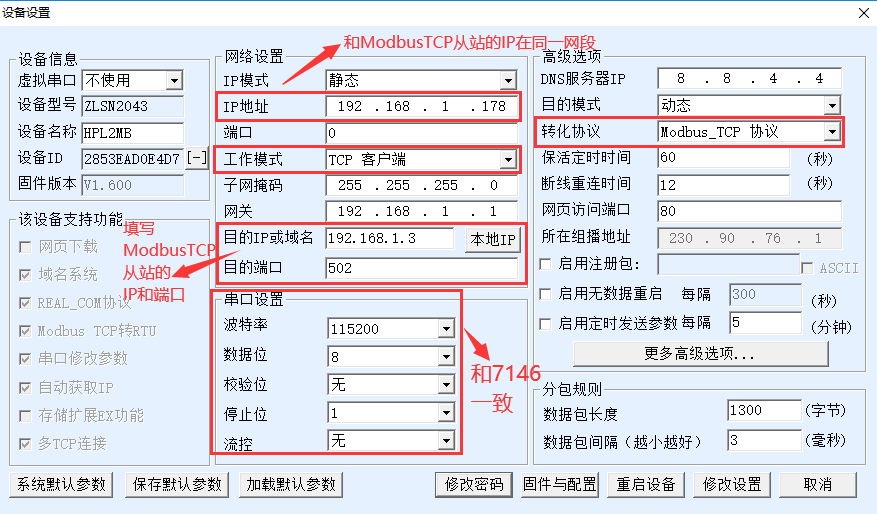Click the 修改密码 button
Screen dimensions: 877x514
tap(474, 484)
